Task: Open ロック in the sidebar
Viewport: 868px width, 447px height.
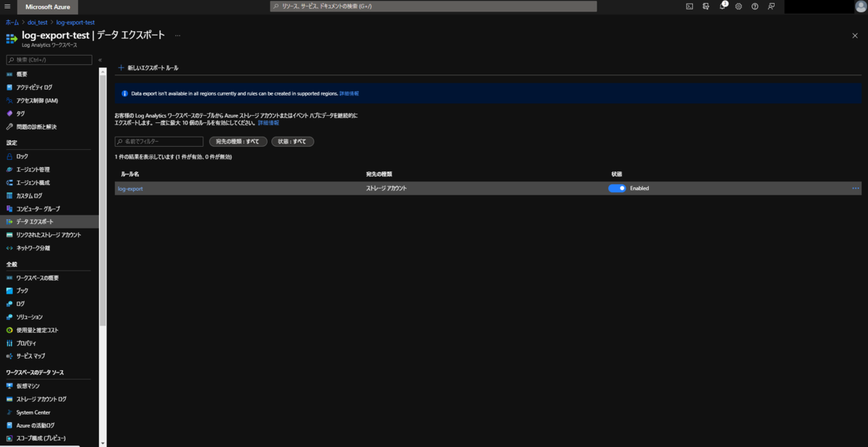Action: point(22,156)
